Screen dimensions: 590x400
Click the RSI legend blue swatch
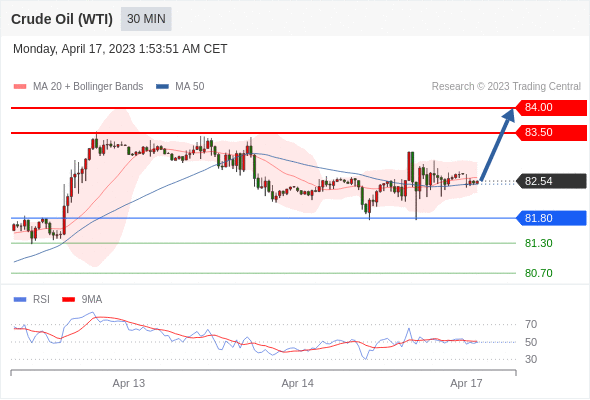coord(20,300)
